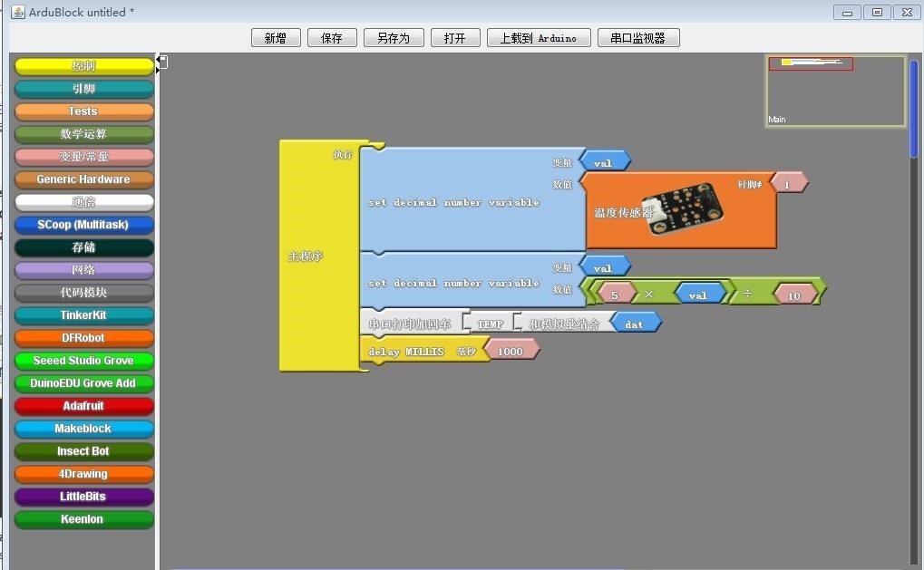Open the white 通信 communication drawer
The image size is (924, 570).
(x=83, y=202)
